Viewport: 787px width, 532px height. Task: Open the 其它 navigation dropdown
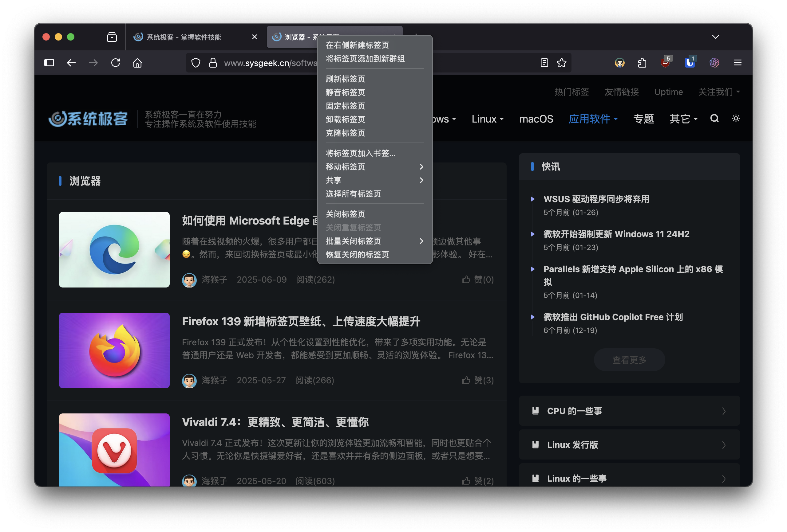click(683, 119)
